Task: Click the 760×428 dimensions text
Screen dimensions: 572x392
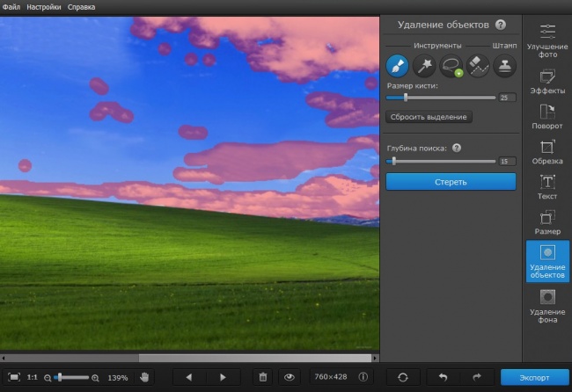Action: tap(331, 377)
